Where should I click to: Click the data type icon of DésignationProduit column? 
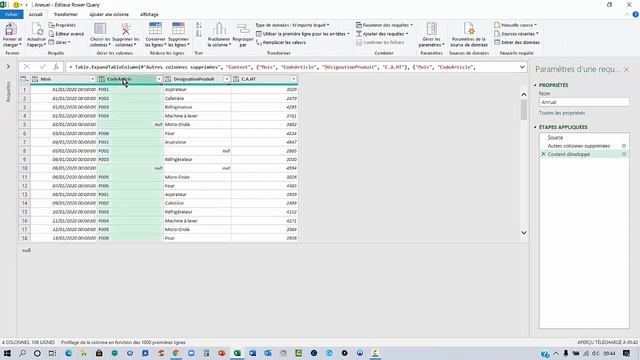(168, 79)
